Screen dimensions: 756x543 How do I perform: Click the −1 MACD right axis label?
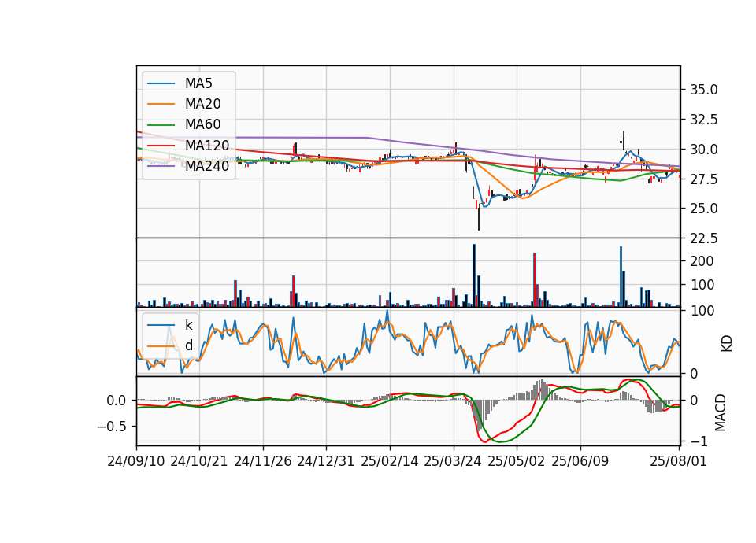click(x=699, y=441)
